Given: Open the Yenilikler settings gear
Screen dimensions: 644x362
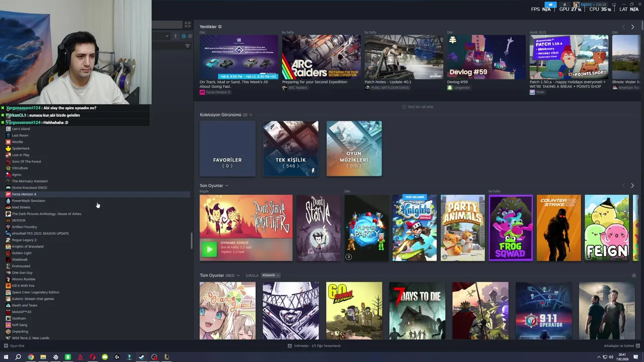Looking at the screenshot, I should click(x=219, y=27).
